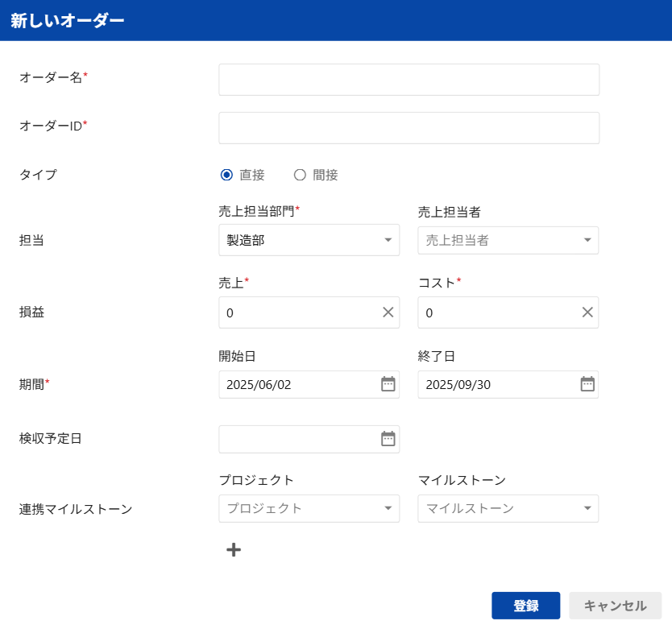Clear the コスト amount with X icon

tap(587, 312)
